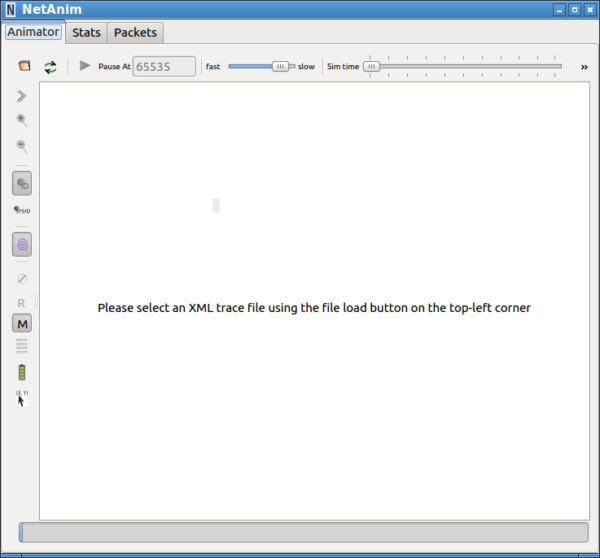Expand the vertical toolbar with the chevron
600x558 pixels.
[22, 96]
